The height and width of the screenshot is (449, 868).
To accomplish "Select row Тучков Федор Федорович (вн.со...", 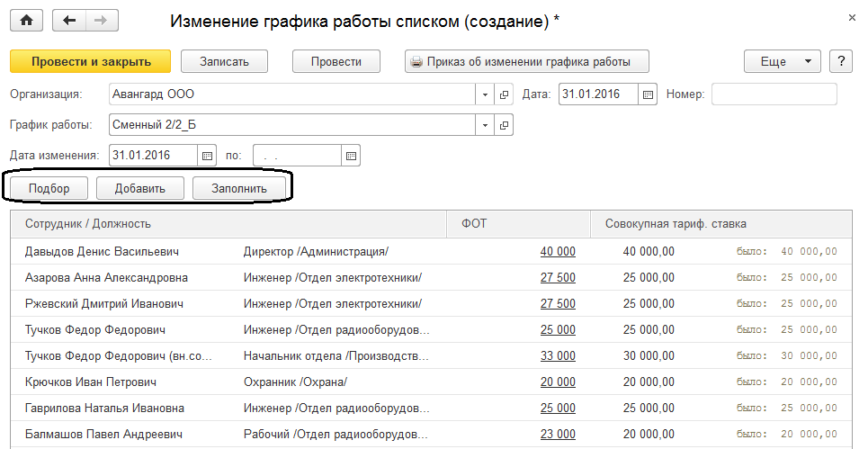I will pyautogui.click(x=431, y=355).
